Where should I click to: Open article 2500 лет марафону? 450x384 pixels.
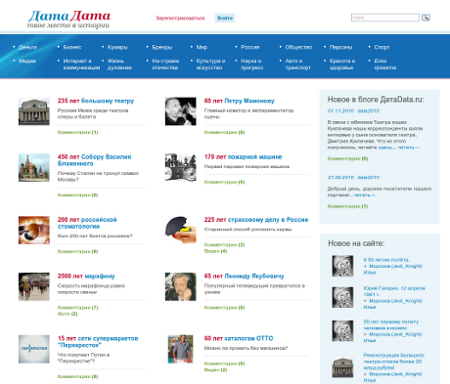pyautogui.click(x=86, y=276)
